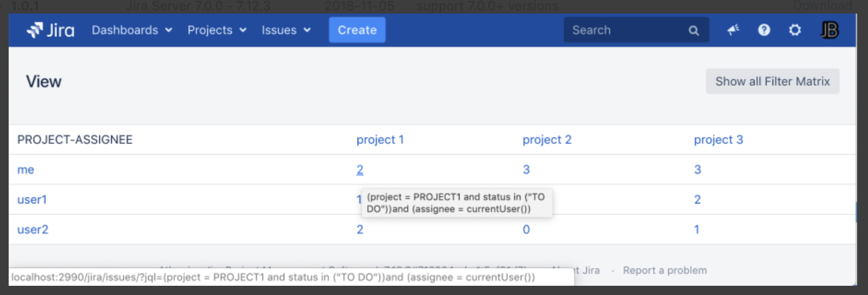
Task: Open the project 3 column link
Action: [718, 140]
